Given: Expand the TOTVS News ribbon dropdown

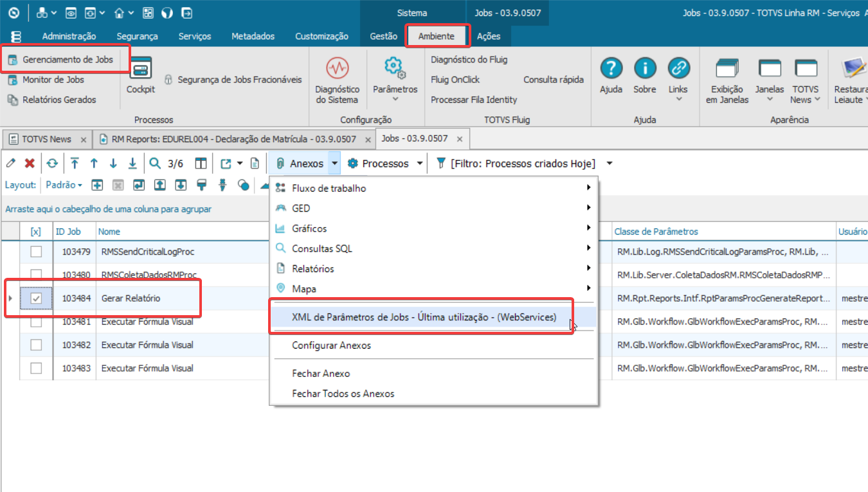Looking at the screenshot, I should pos(817,100).
